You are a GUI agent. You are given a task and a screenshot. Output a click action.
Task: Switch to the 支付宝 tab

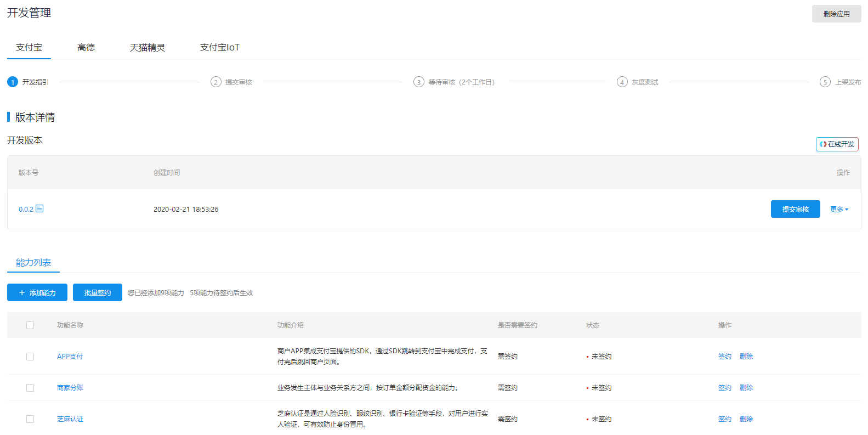click(x=29, y=48)
